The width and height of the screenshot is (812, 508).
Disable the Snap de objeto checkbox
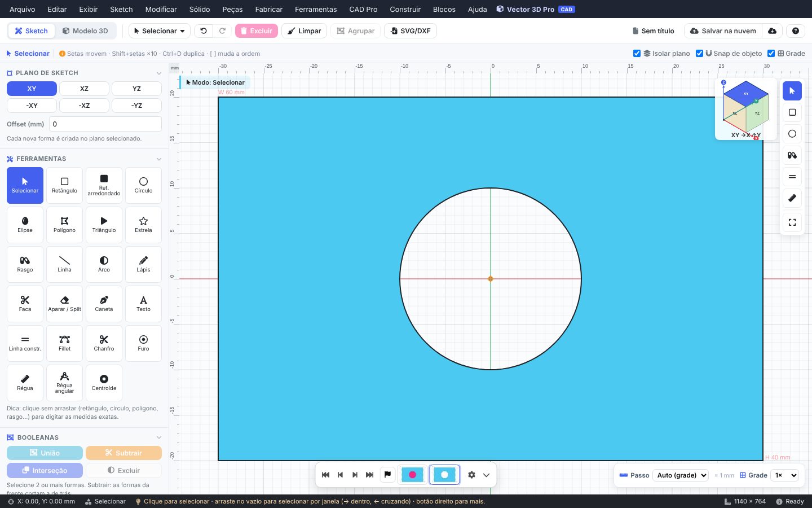pos(699,54)
